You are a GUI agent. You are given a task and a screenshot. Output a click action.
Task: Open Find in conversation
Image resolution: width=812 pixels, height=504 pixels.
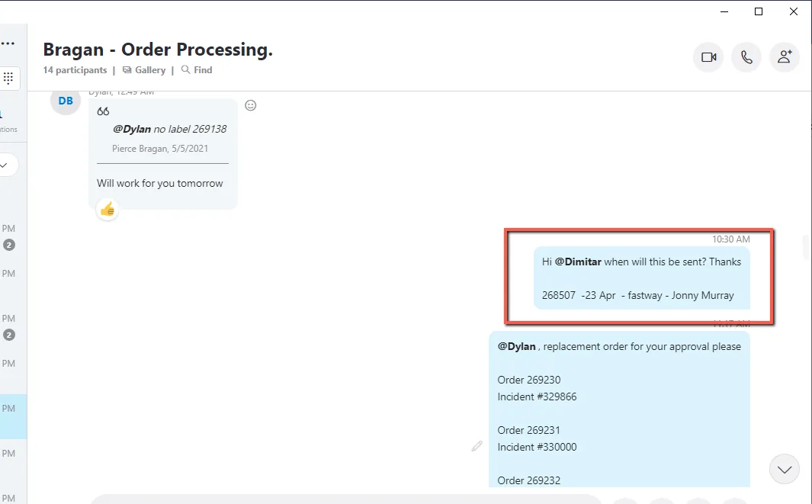(x=197, y=70)
